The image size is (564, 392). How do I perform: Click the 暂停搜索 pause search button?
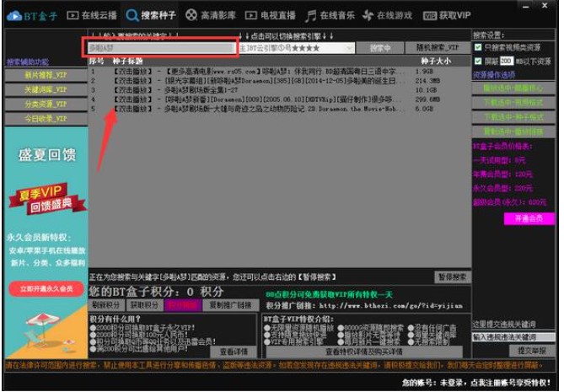pyautogui.click(x=452, y=277)
